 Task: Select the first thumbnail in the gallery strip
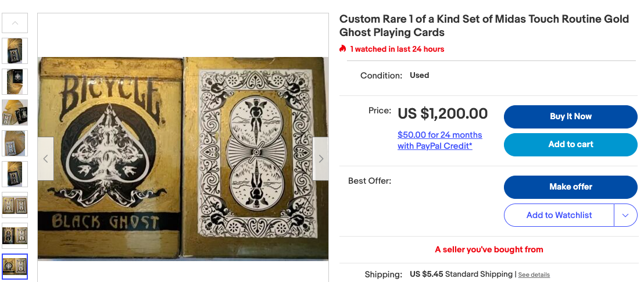point(15,51)
